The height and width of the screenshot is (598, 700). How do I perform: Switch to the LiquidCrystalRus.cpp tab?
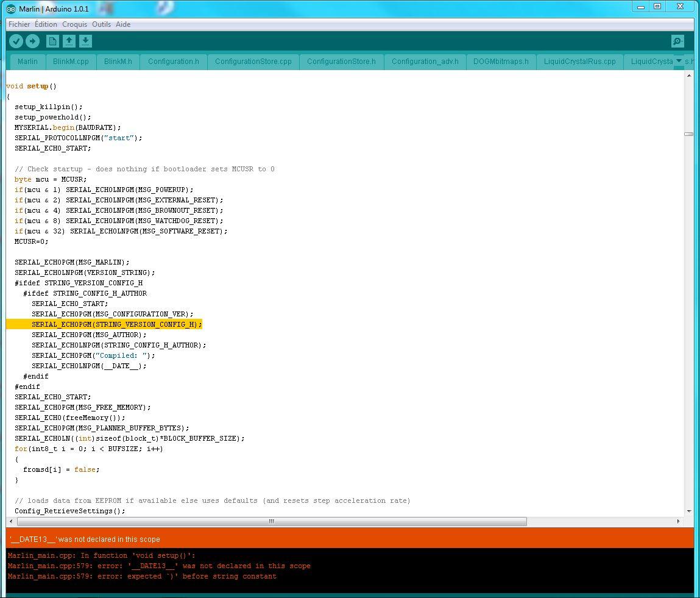pyautogui.click(x=580, y=61)
